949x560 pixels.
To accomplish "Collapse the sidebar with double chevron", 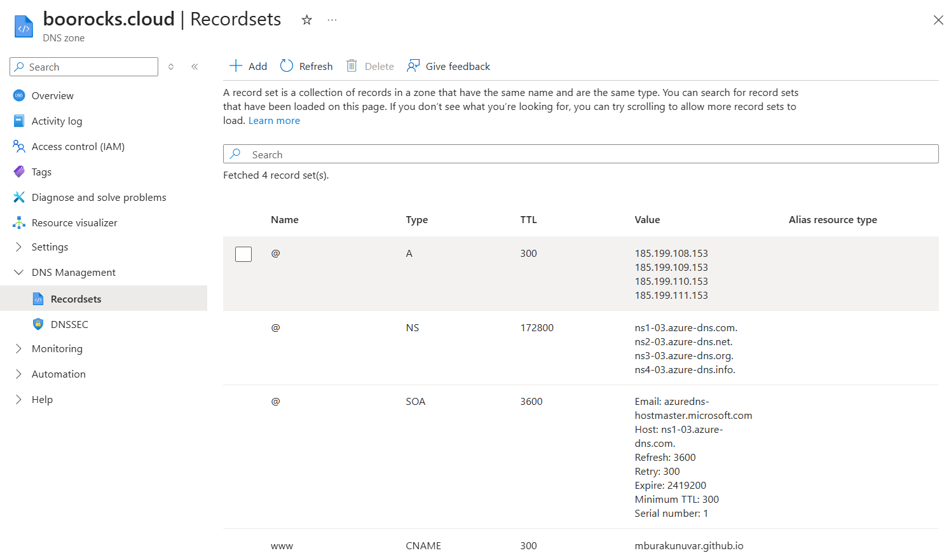I will pos(195,67).
